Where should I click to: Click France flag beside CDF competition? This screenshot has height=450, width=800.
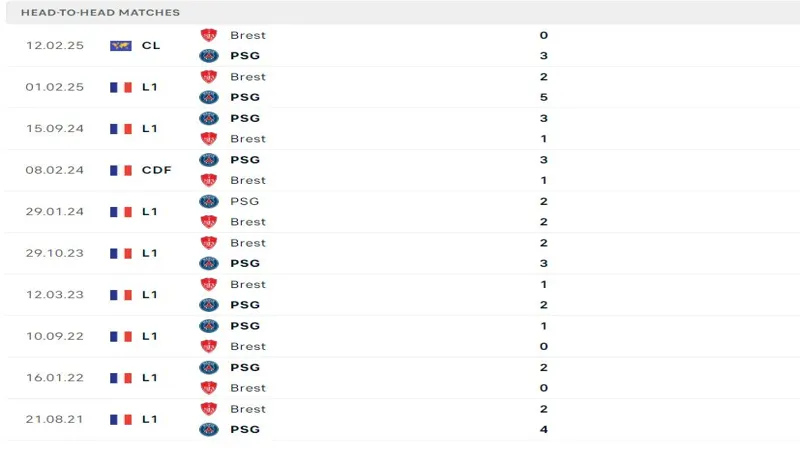(x=121, y=170)
